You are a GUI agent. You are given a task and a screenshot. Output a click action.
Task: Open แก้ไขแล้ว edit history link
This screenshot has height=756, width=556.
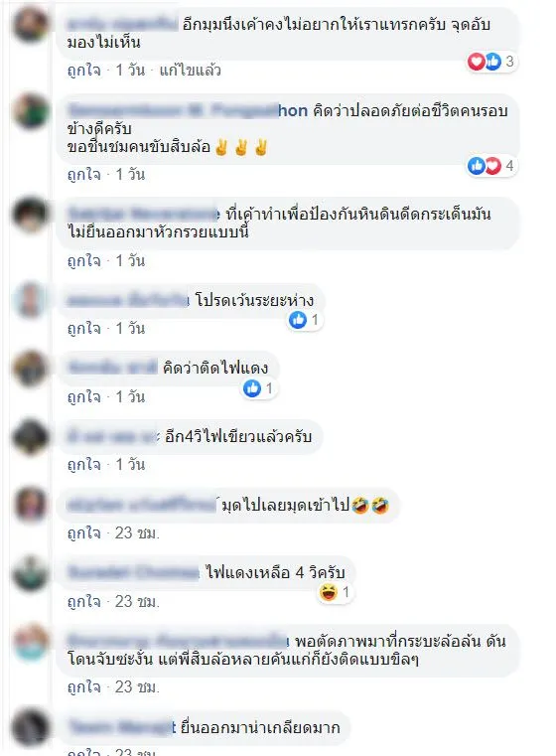191,71
